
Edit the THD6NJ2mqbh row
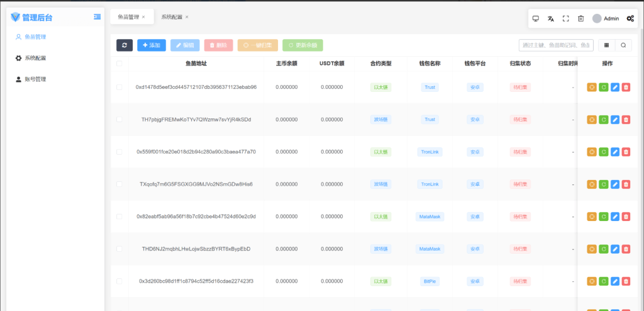tap(615, 249)
